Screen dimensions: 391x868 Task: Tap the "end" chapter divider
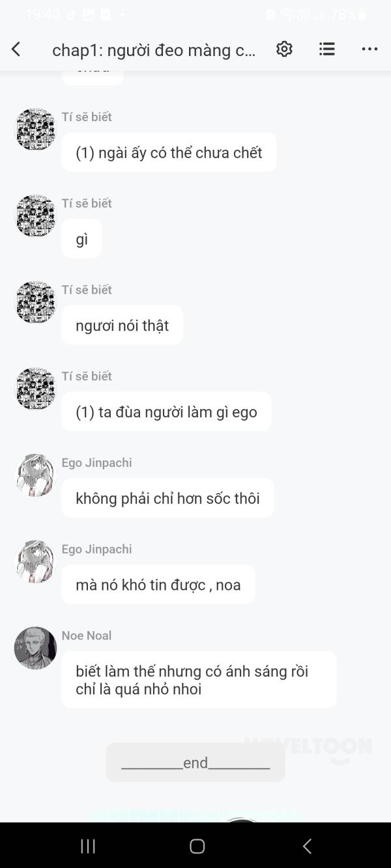click(x=195, y=763)
